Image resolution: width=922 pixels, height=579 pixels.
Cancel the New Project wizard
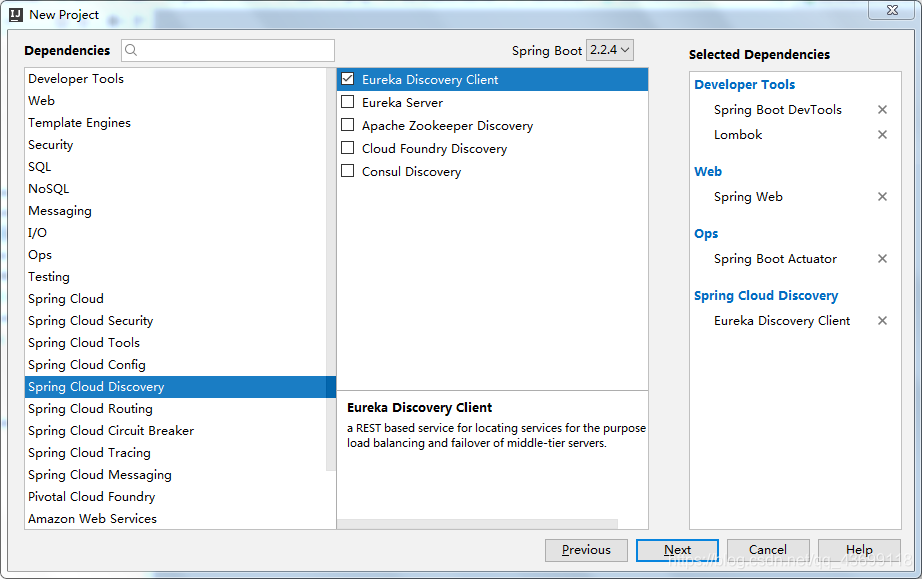(768, 550)
